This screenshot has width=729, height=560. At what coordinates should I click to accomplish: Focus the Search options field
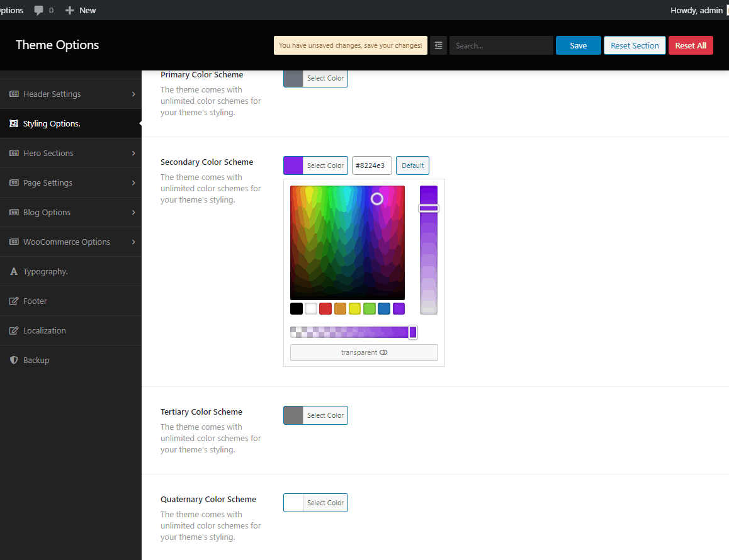(501, 45)
